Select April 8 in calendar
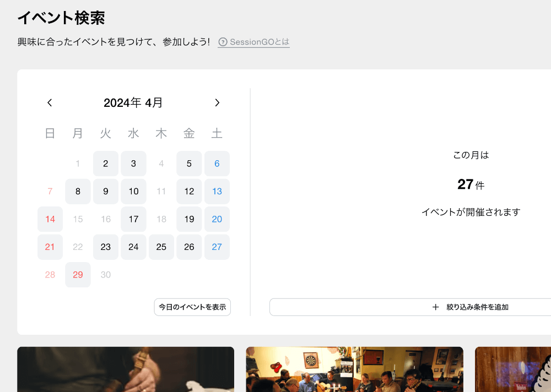This screenshot has height=392, width=551. (78, 192)
